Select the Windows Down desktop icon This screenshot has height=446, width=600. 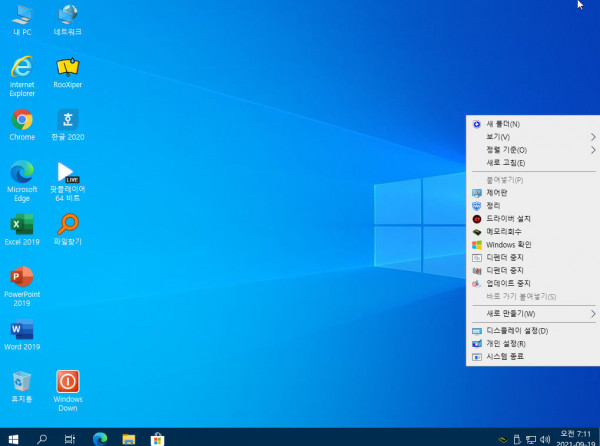point(68,390)
